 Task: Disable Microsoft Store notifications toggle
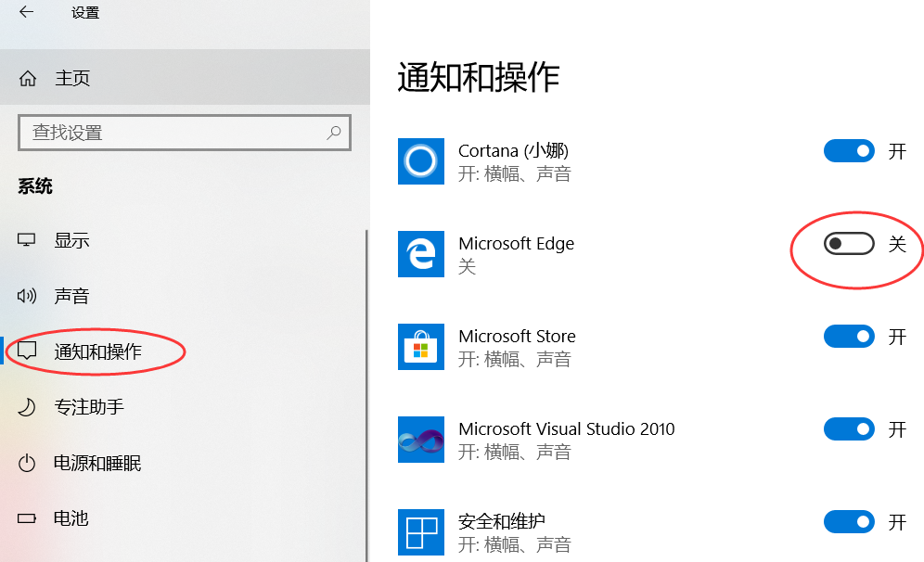pyautogui.click(x=849, y=337)
